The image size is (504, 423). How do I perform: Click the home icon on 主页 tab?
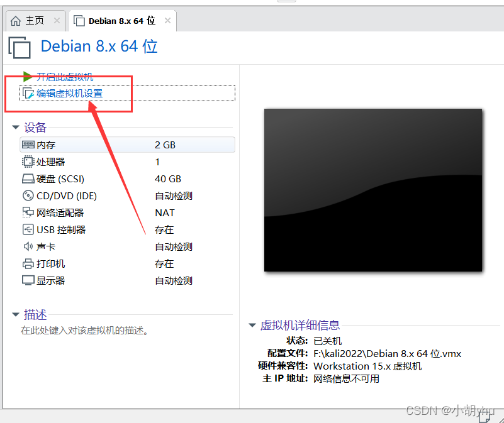(x=16, y=21)
